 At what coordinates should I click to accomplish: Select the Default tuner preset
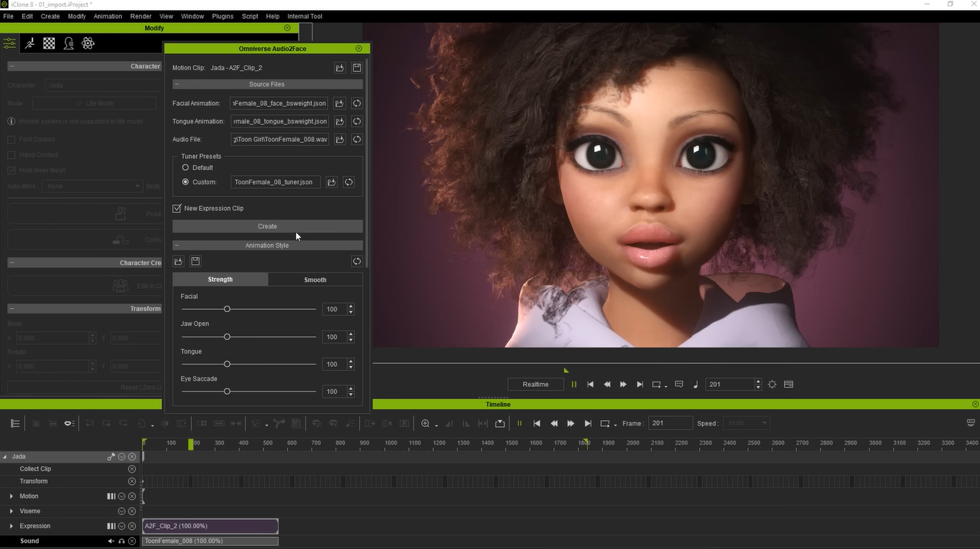click(185, 168)
